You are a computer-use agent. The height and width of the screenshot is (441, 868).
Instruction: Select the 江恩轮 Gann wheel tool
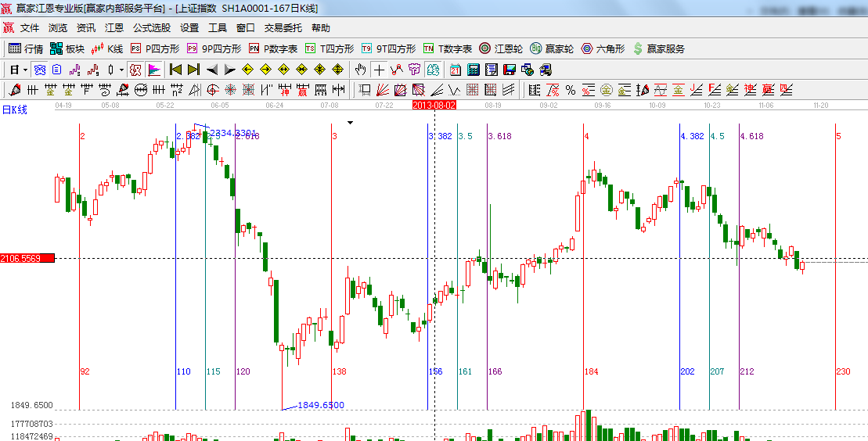500,48
